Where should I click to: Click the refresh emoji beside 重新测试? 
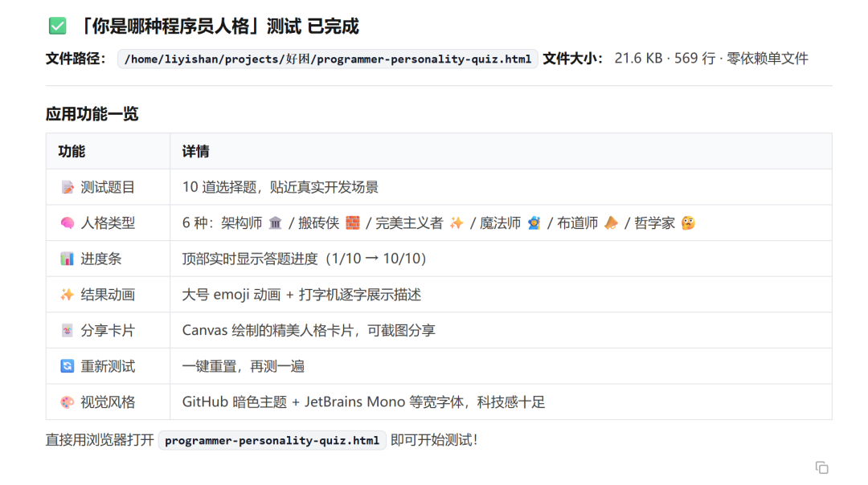coord(67,366)
